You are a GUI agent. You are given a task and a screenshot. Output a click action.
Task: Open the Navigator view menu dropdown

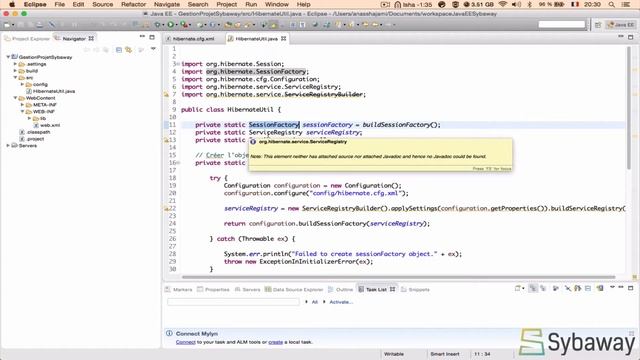point(153,49)
